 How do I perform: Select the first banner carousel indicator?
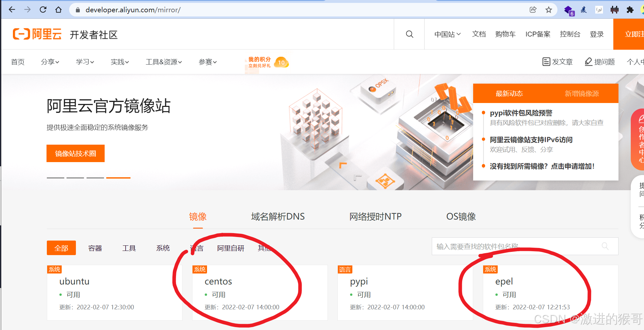coord(55,178)
